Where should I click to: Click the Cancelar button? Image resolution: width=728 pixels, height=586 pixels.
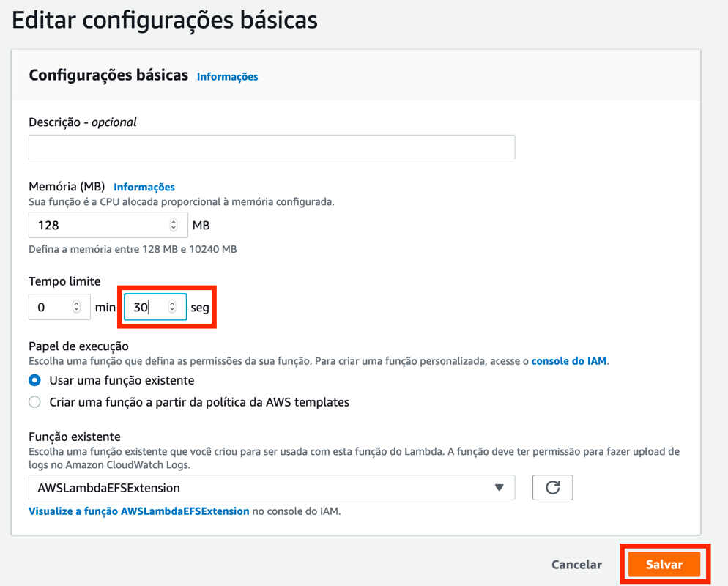576,565
